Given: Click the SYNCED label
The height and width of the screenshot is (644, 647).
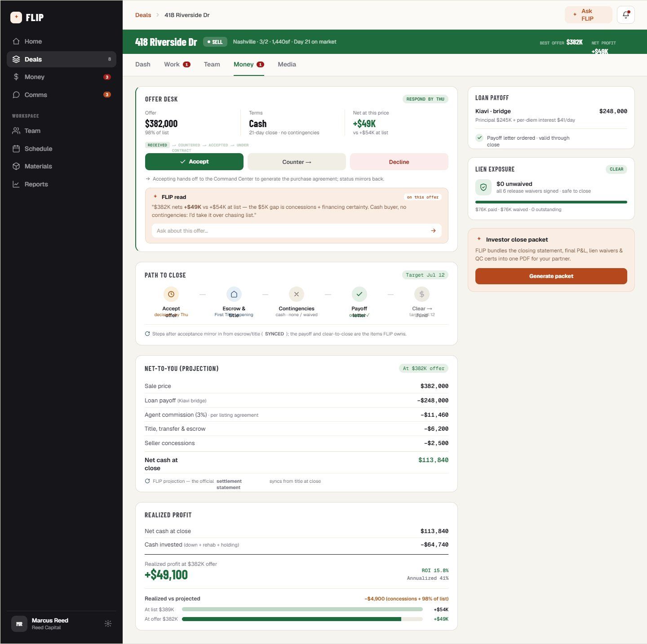Looking at the screenshot, I should click(x=275, y=334).
